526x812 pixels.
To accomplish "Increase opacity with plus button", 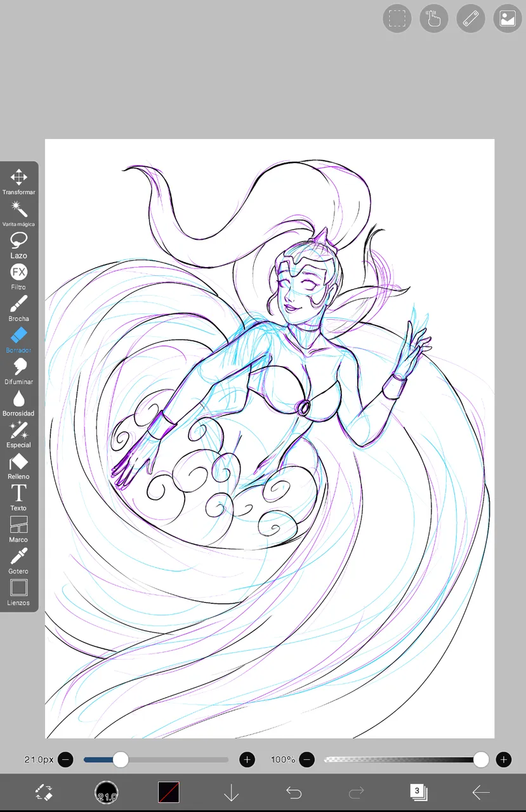I will point(504,759).
